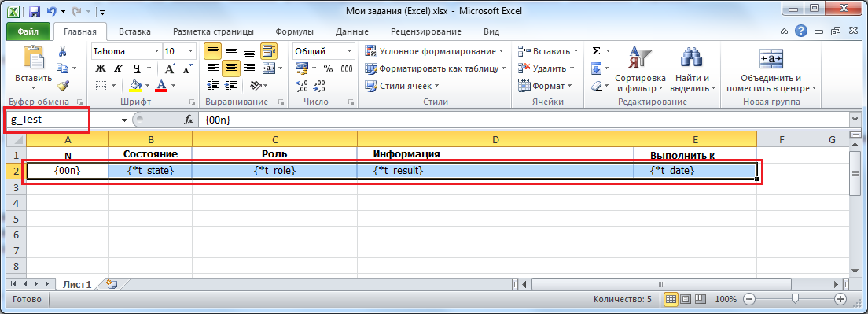The height and width of the screenshot is (314, 868).
Task: Open Условное форматирование dropdown
Action: 435,51
